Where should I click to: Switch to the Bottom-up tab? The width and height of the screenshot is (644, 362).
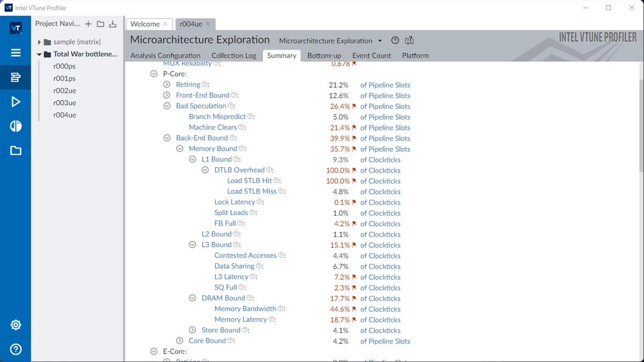click(x=324, y=56)
